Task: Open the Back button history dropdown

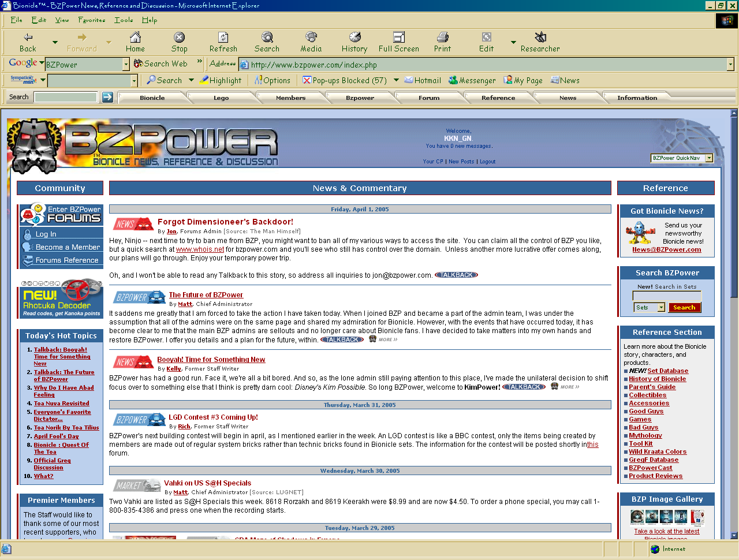Action: pos(55,42)
